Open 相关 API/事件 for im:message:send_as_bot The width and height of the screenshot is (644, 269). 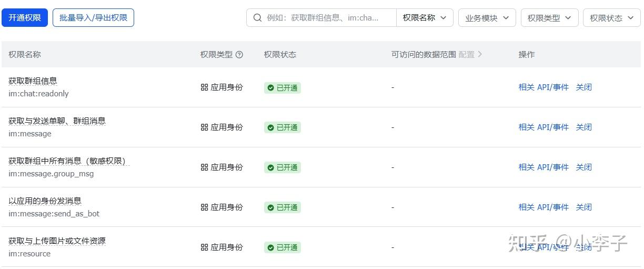544,207
